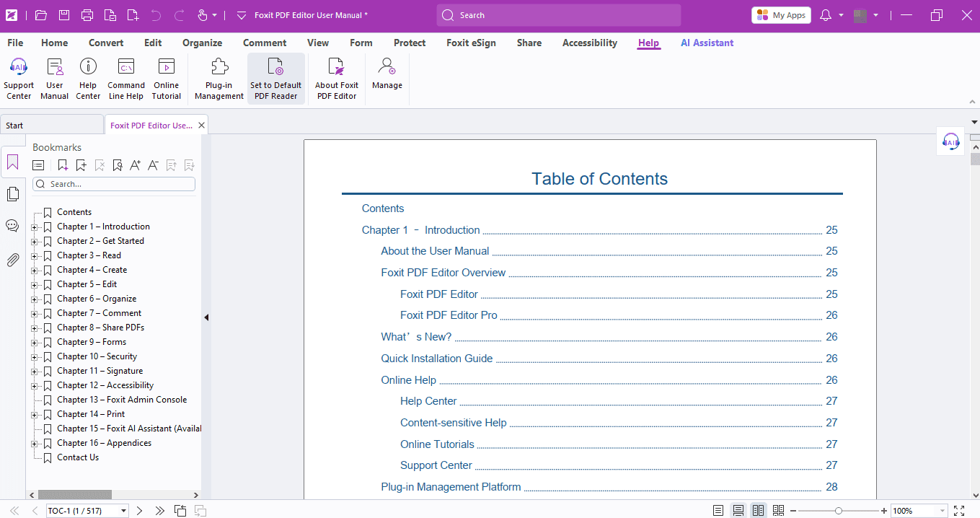This screenshot has height=518, width=980.
Task: Click the Print icon in title bar
Action: click(87, 15)
